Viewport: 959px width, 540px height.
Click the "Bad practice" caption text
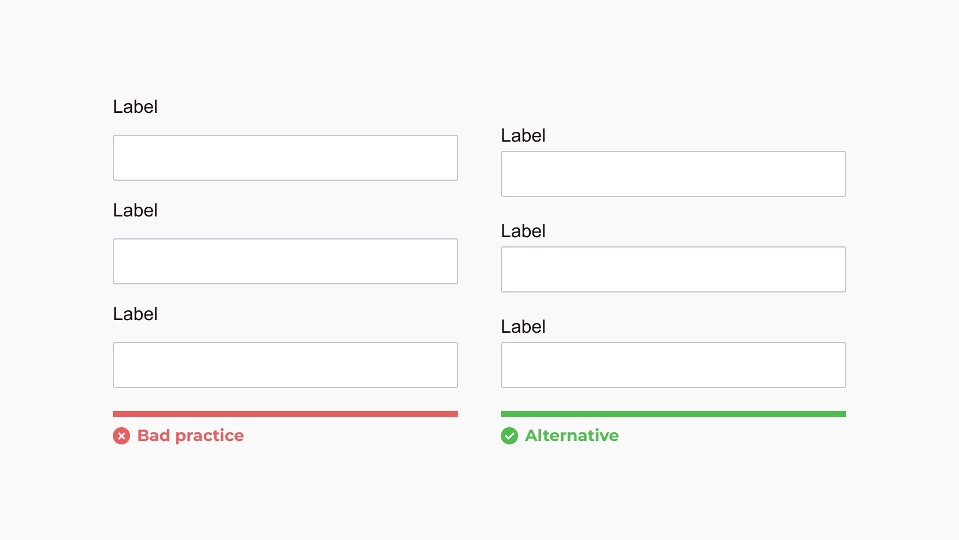tap(190, 436)
